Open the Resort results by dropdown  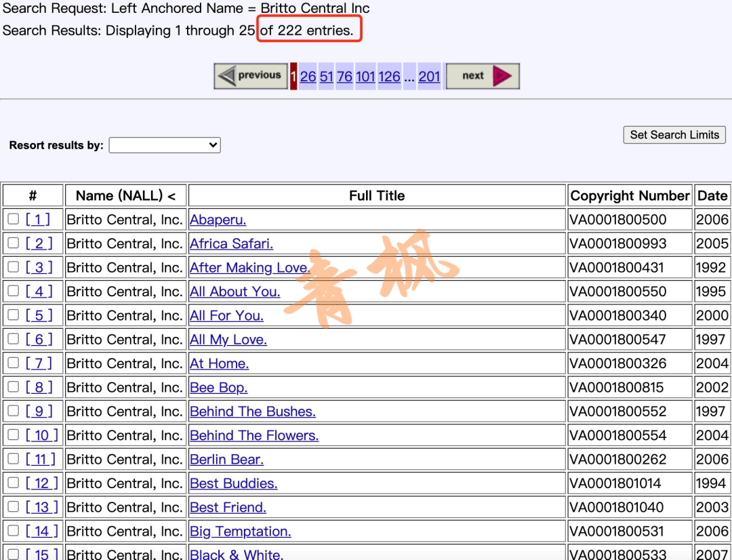[164, 145]
